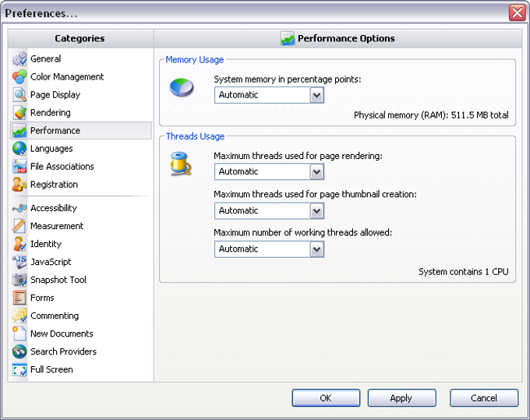This screenshot has height=420, width=530.
Task: Click the working threads Automatic field
Action: tap(269, 249)
